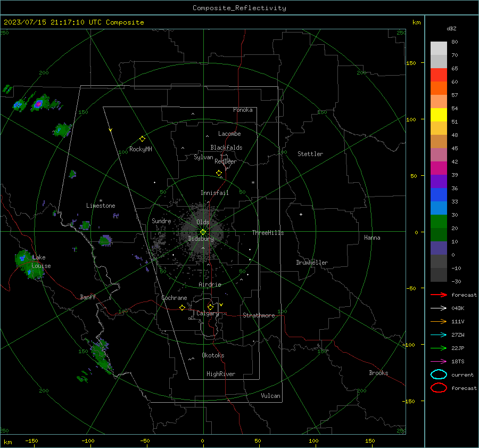Click the white plus marker near Hanna

301,214
